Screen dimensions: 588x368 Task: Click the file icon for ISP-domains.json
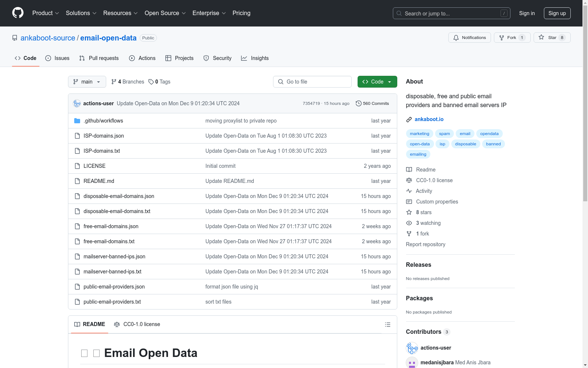77,136
